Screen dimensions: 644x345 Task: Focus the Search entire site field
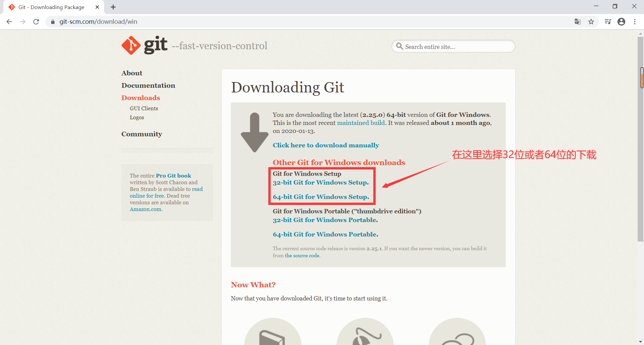click(453, 46)
